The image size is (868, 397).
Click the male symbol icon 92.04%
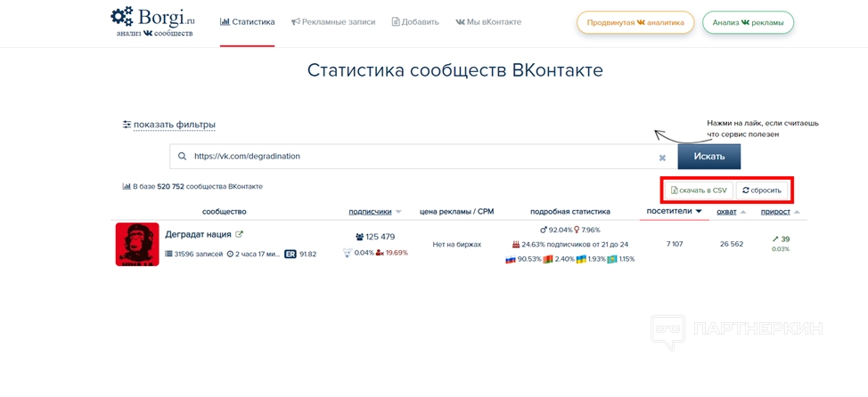tap(544, 230)
